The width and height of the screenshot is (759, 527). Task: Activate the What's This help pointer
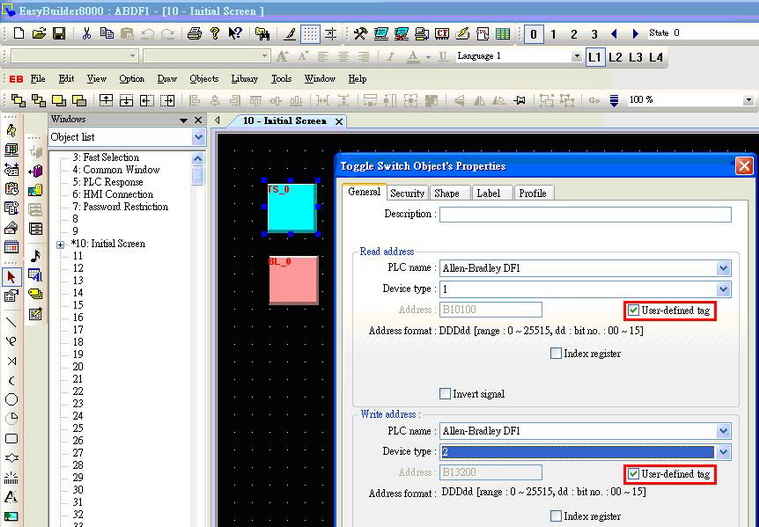click(x=235, y=33)
